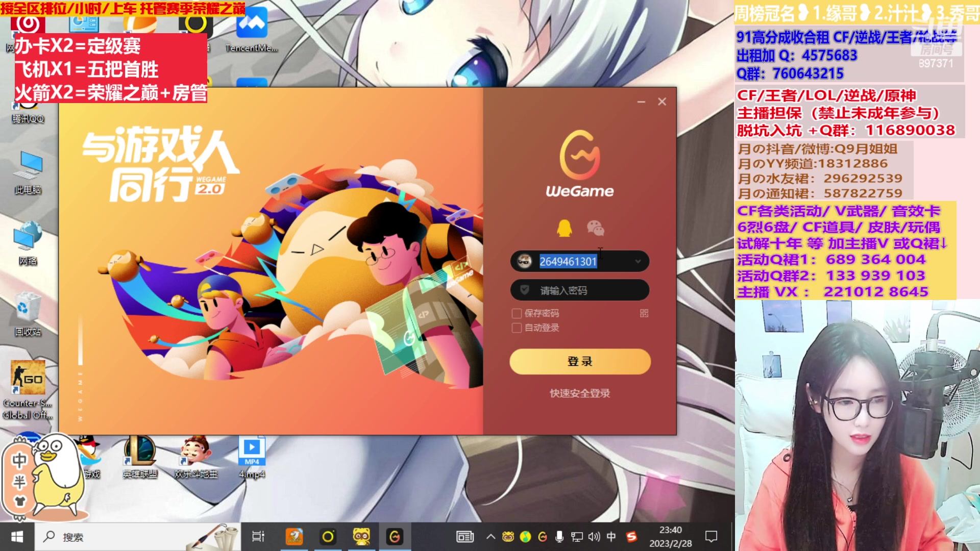This screenshot has height=551, width=980.
Task: Click the WeGame tray icon
Action: click(543, 537)
